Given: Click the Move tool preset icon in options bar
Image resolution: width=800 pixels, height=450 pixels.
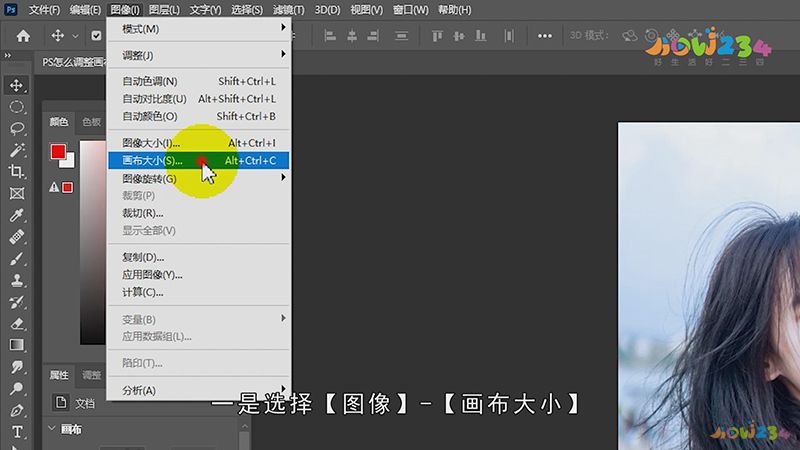Looking at the screenshot, I should pos(58,35).
